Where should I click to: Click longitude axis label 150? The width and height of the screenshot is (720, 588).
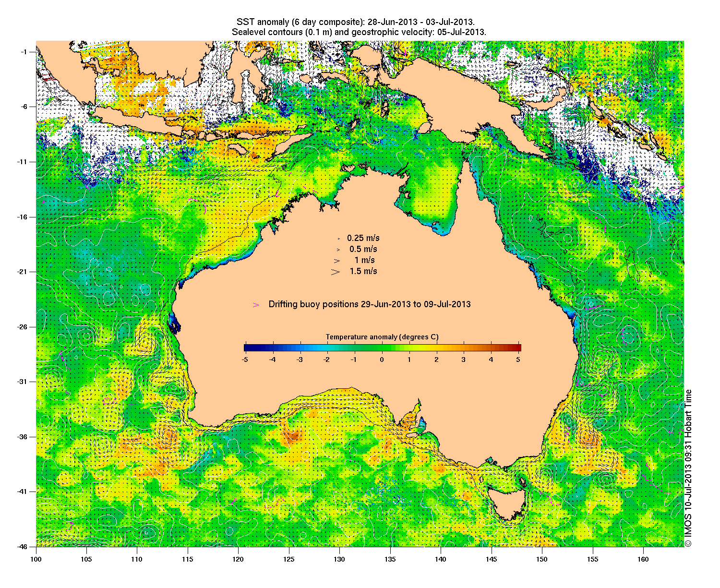pyautogui.click(x=541, y=559)
